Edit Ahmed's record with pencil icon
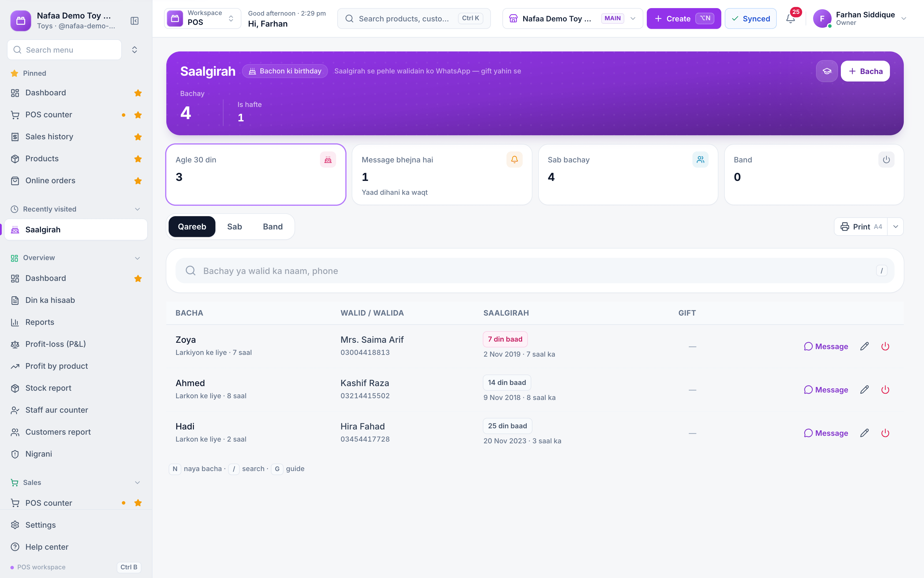Image resolution: width=924 pixels, height=578 pixels. point(865,390)
